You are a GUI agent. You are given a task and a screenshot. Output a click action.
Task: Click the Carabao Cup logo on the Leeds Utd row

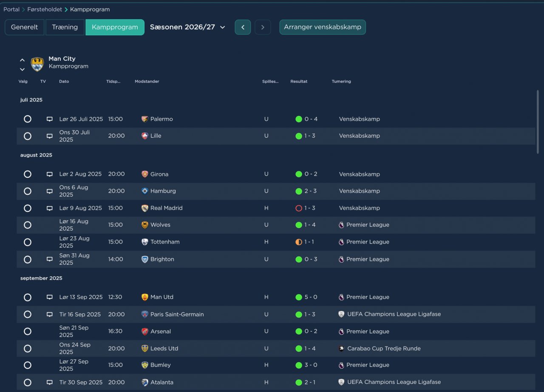341,349
